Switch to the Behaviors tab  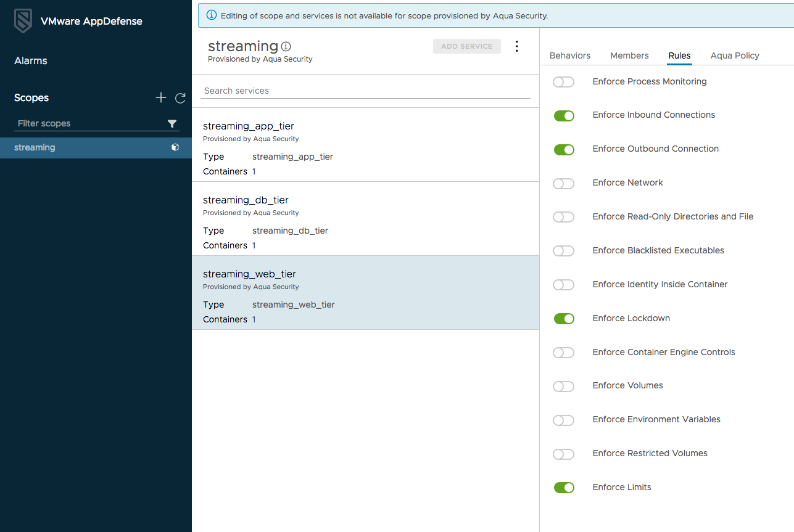570,55
